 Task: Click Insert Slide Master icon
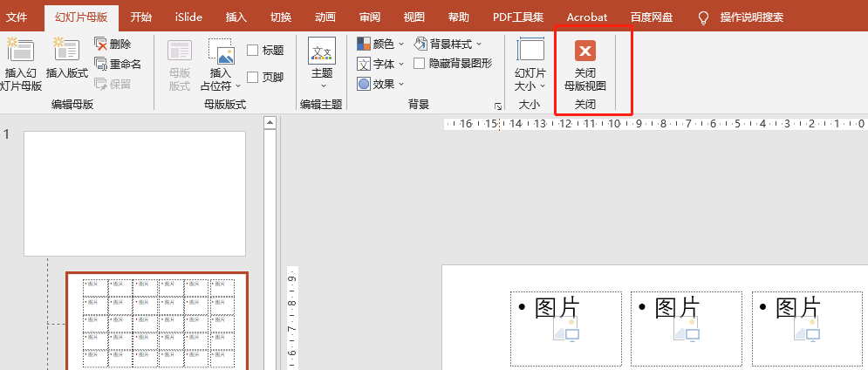tap(20, 49)
